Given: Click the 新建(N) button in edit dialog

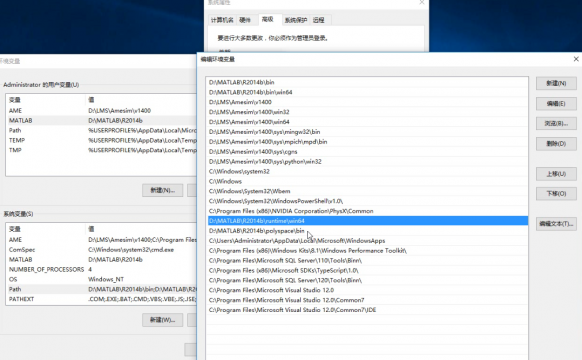Looking at the screenshot, I should 556,83.
